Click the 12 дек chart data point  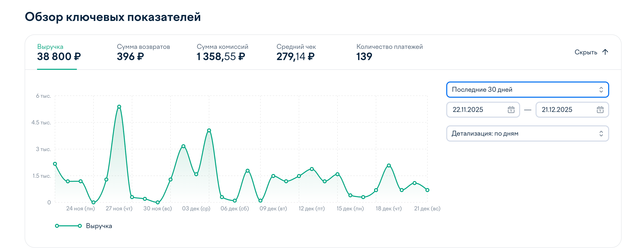pos(312,169)
